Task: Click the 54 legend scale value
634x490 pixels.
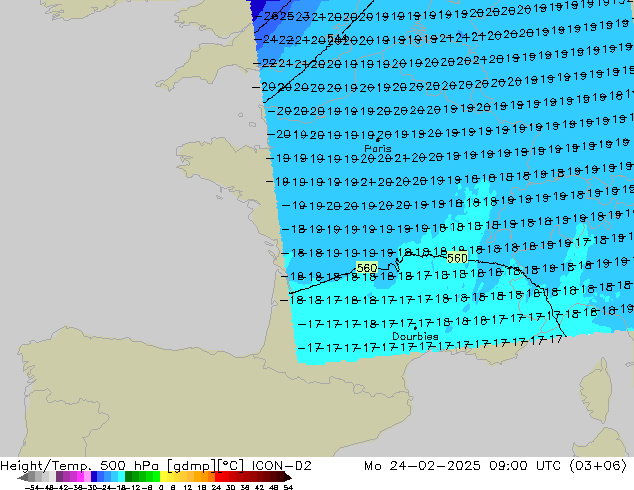Action: tap(288, 487)
